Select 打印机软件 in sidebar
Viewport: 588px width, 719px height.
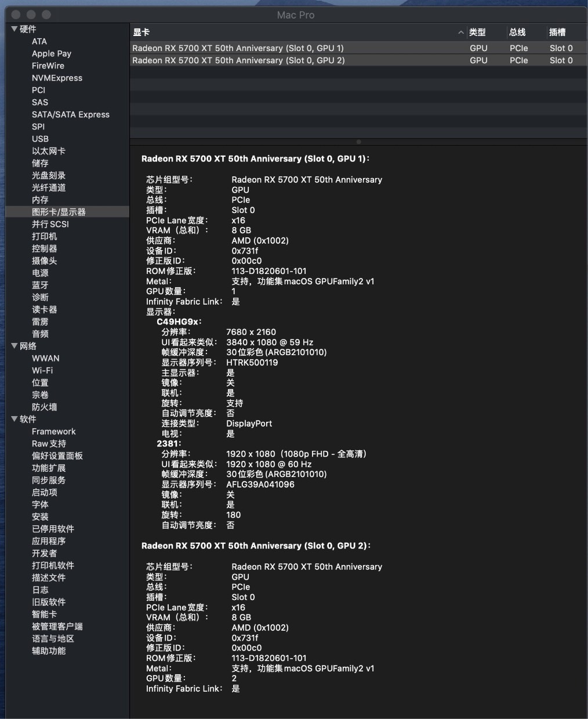(53, 565)
